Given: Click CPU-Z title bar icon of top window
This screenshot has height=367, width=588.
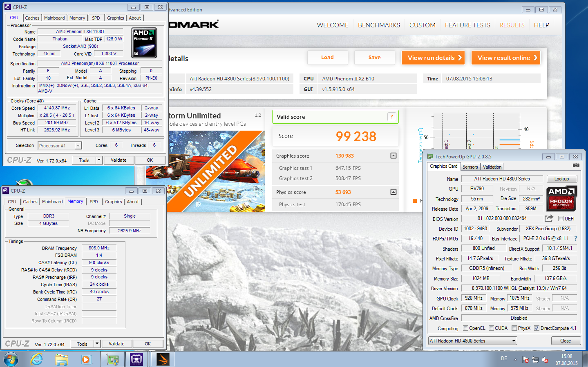Looking at the screenshot, I should point(7,7).
